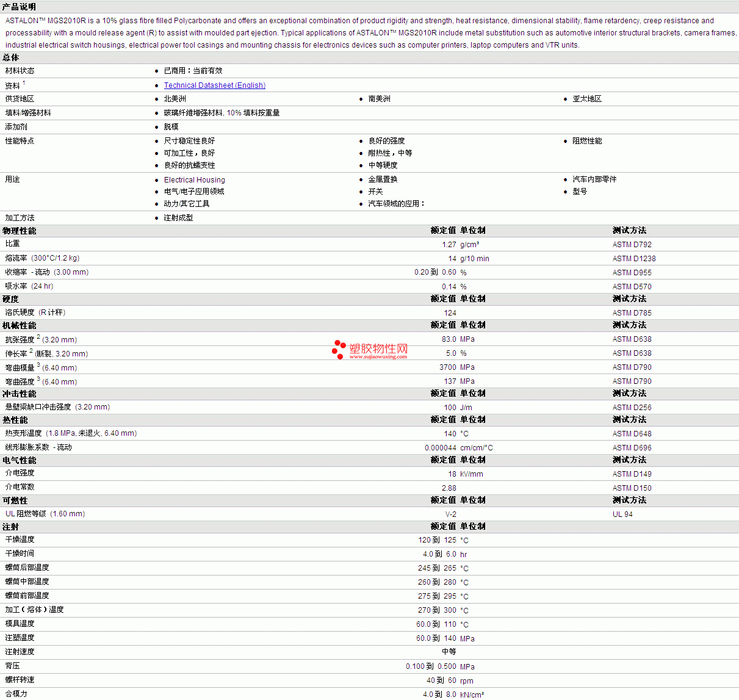Click the '硬度' section heading
The image size is (739, 700).
tap(11, 299)
